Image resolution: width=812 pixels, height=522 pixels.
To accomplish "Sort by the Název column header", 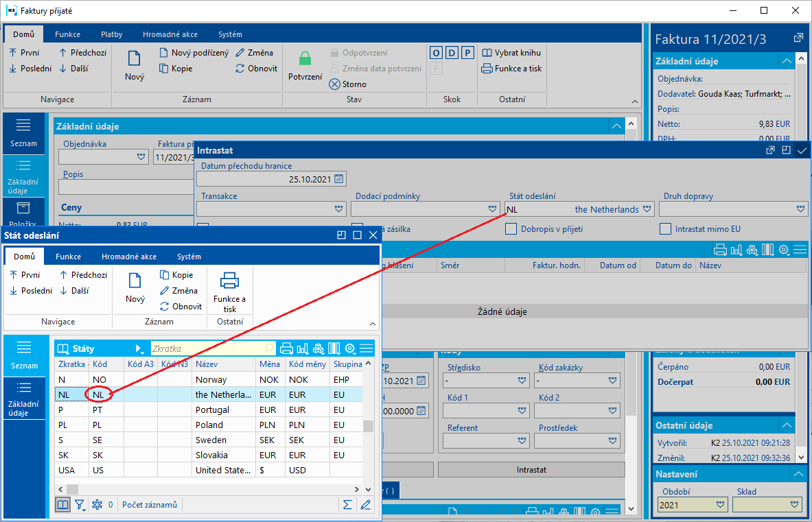I will coord(224,364).
